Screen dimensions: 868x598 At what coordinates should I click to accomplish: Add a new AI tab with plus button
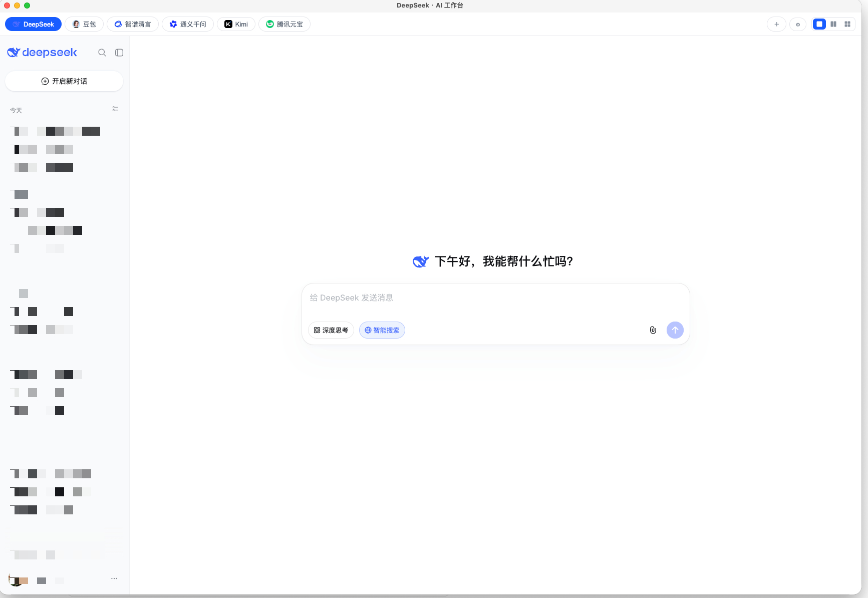pyautogui.click(x=776, y=24)
